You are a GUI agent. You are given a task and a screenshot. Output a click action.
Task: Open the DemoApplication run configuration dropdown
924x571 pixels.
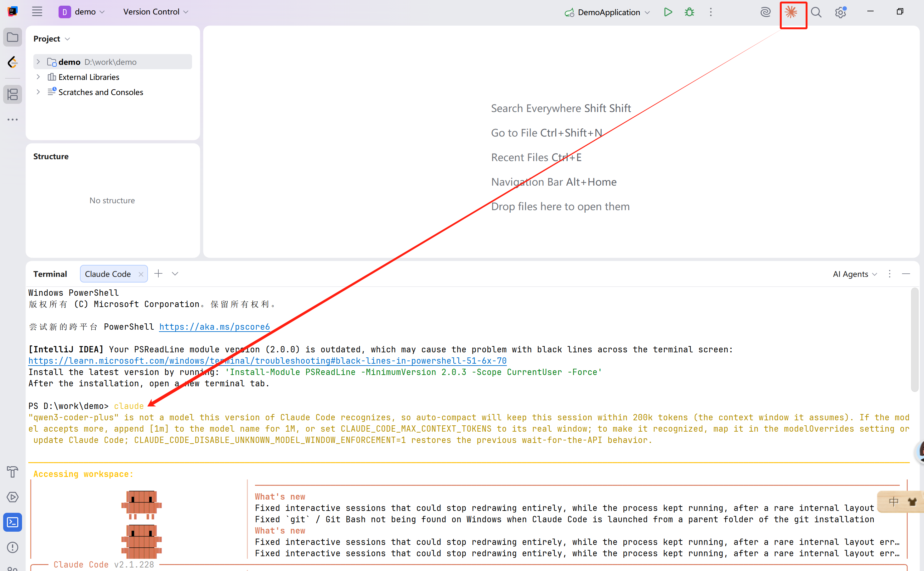(x=607, y=12)
